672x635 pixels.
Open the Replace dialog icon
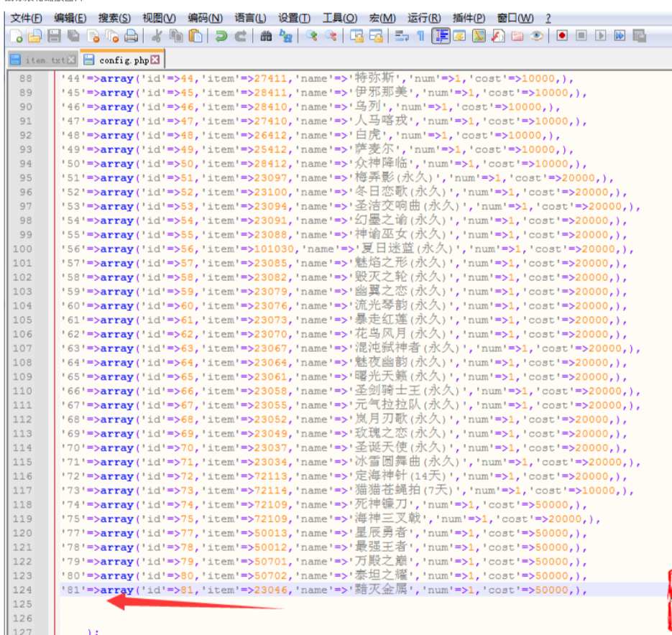(x=285, y=36)
